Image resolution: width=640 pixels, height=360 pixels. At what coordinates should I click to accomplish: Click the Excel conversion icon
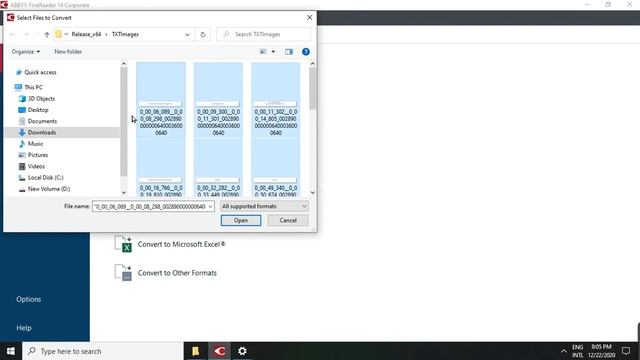coord(123,244)
